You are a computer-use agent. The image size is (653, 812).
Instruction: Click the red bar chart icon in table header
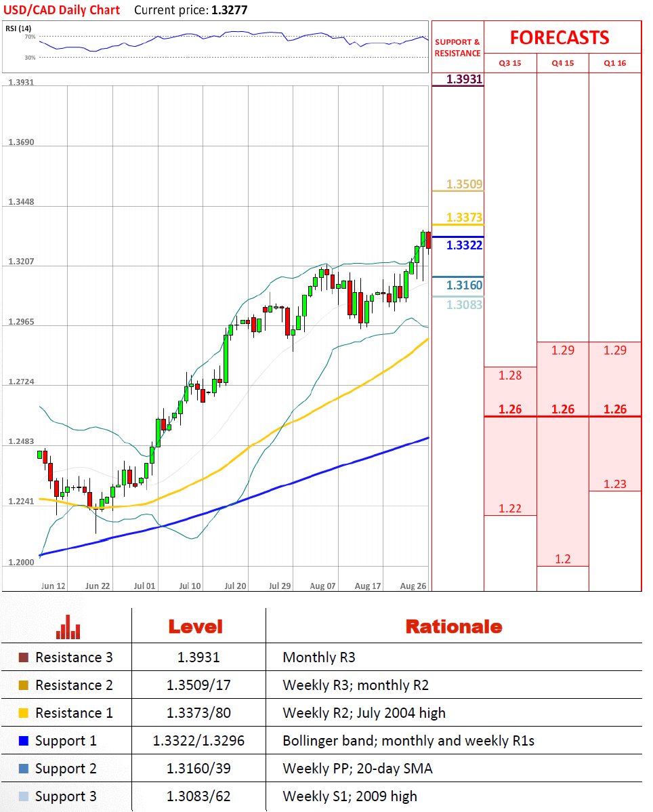point(67,626)
